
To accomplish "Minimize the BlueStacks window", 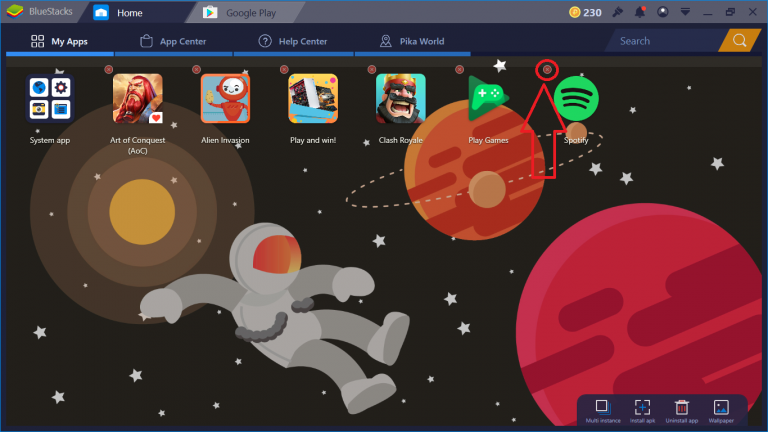I will click(708, 13).
